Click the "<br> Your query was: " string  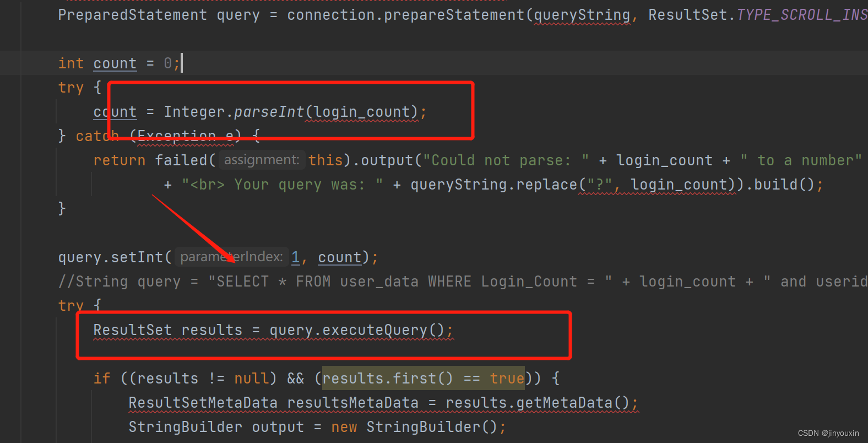283,185
